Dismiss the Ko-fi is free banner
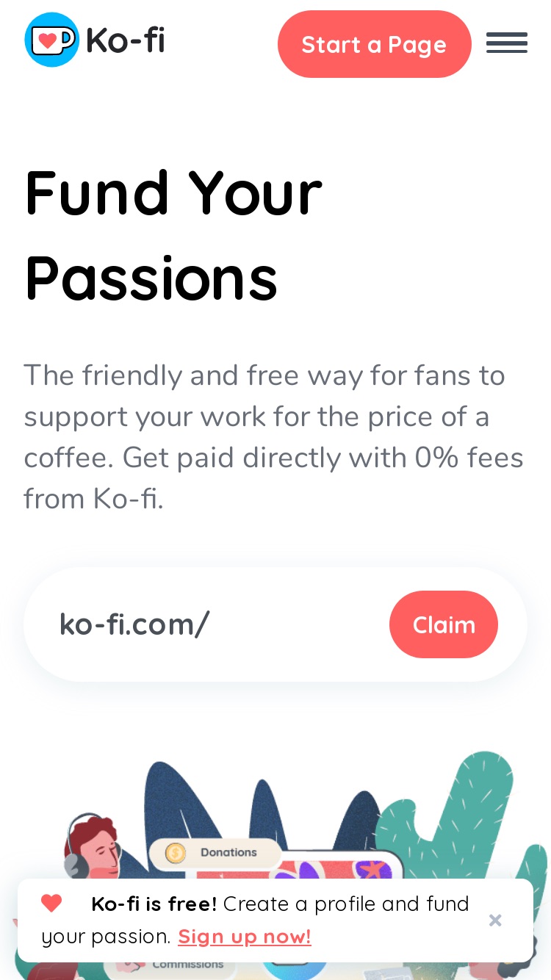 (x=495, y=920)
